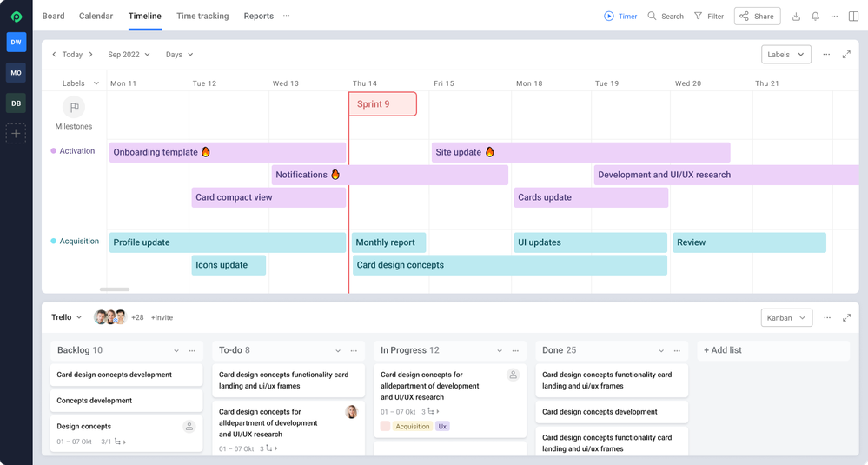The width and height of the screenshot is (868, 465).
Task: Open To-do list more menu
Action: click(x=354, y=351)
